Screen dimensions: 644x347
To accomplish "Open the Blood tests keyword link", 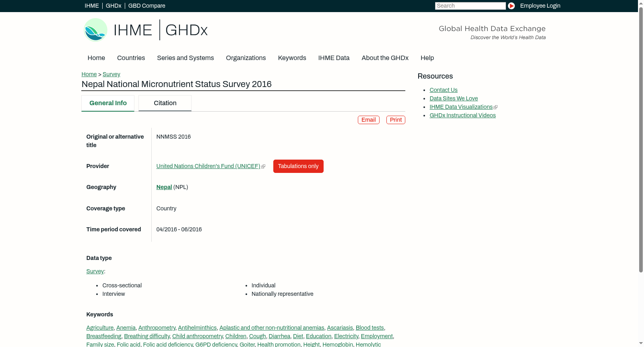I will [x=369, y=328].
